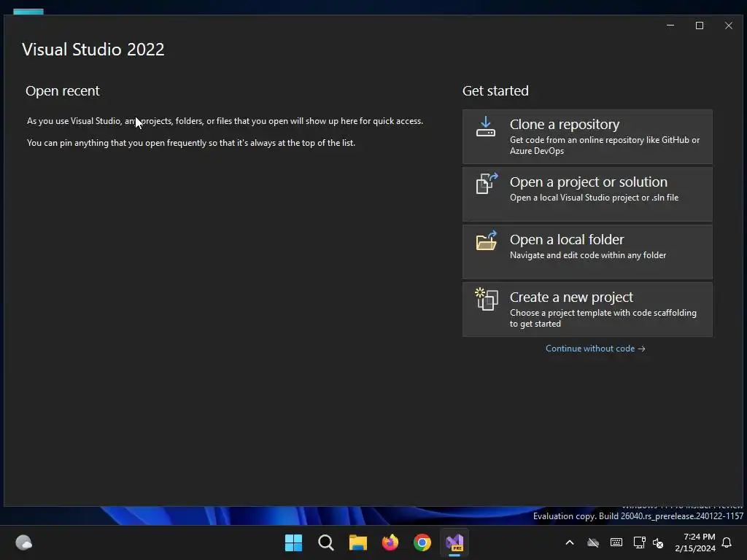The image size is (747, 560).
Task: Open the clock showing 7:24 PM
Action: tap(695, 542)
